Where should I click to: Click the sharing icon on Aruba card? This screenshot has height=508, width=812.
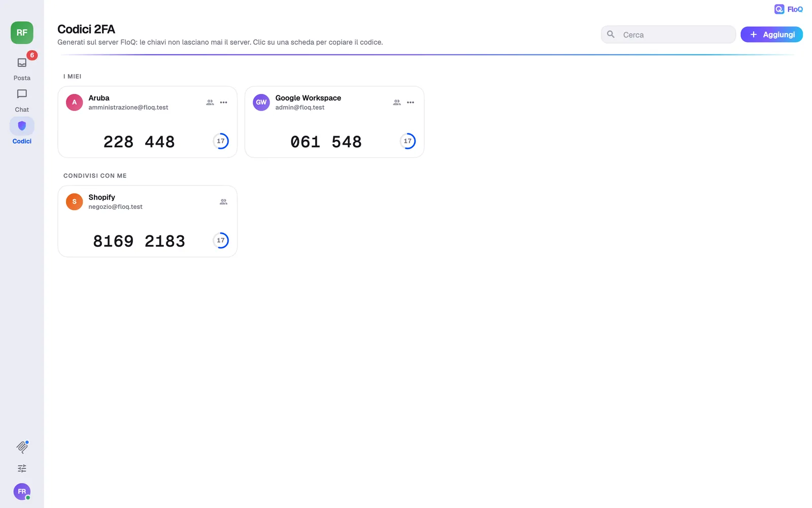[x=210, y=102]
